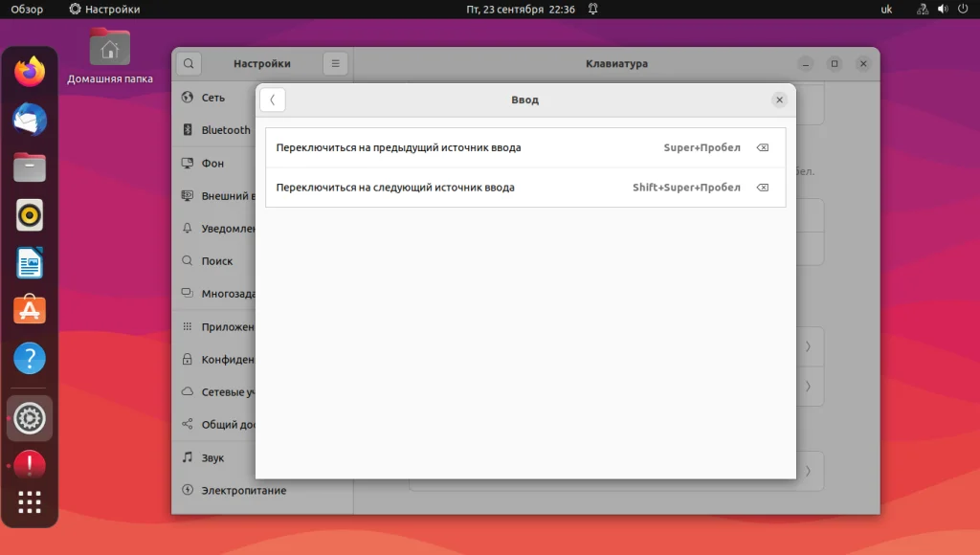Open the Files manager in the dock
980x555 pixels.
tap(30, 166)
